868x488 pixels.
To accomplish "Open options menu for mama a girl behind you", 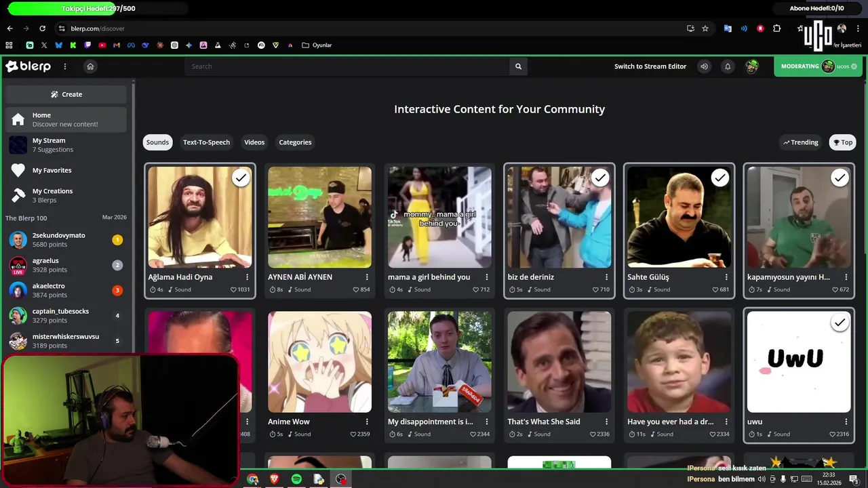I will [486, 277].
